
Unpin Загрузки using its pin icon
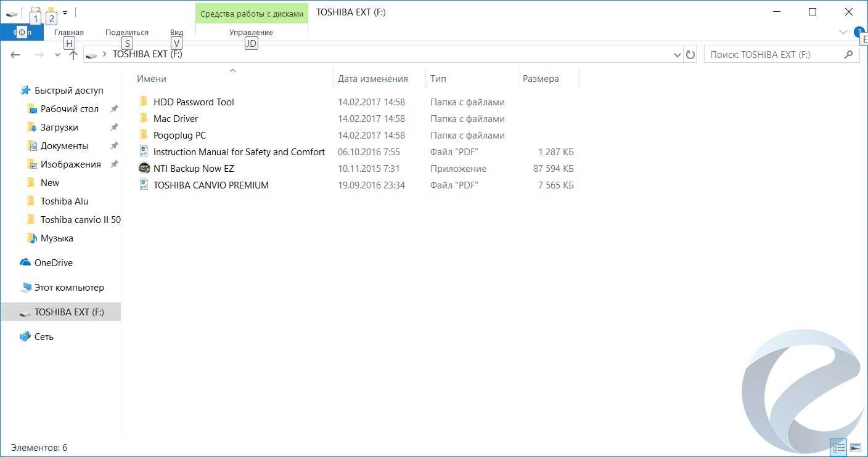114,127
